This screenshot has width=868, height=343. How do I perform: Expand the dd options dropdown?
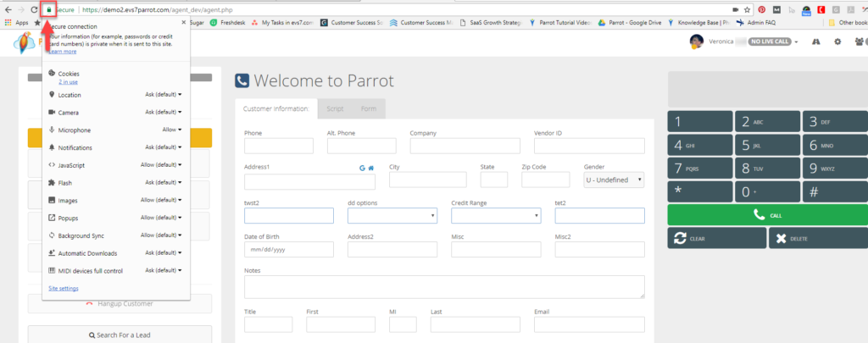coord(392,216)
